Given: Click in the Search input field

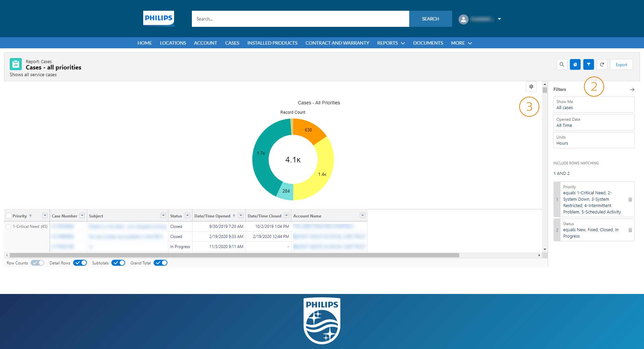Looking at the screenshot, I should click(x=301, y=19).
